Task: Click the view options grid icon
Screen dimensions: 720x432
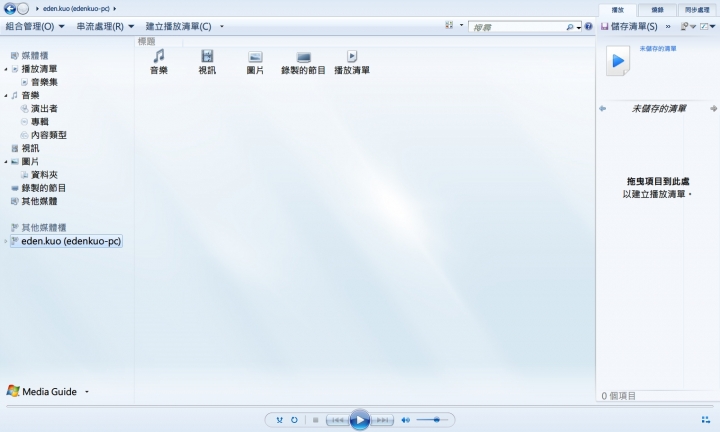Action: pos(449,25)
